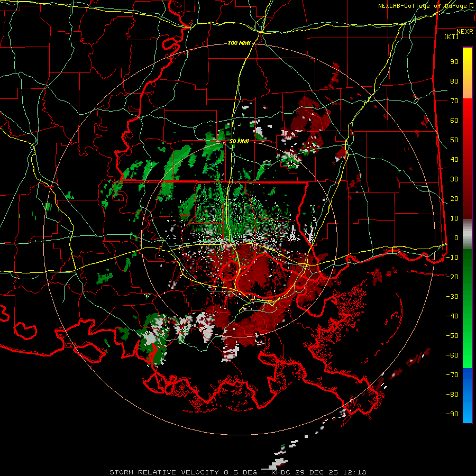Image resolution: width=476 pixels, height=476 pixels.
Task: Click the -60 value on the velocity scale
Action: (x=452, y=355)
